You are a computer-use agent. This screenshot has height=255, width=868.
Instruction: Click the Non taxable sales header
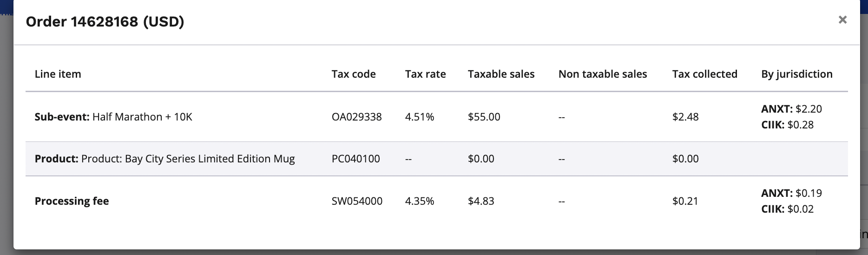tap(603, 74)
